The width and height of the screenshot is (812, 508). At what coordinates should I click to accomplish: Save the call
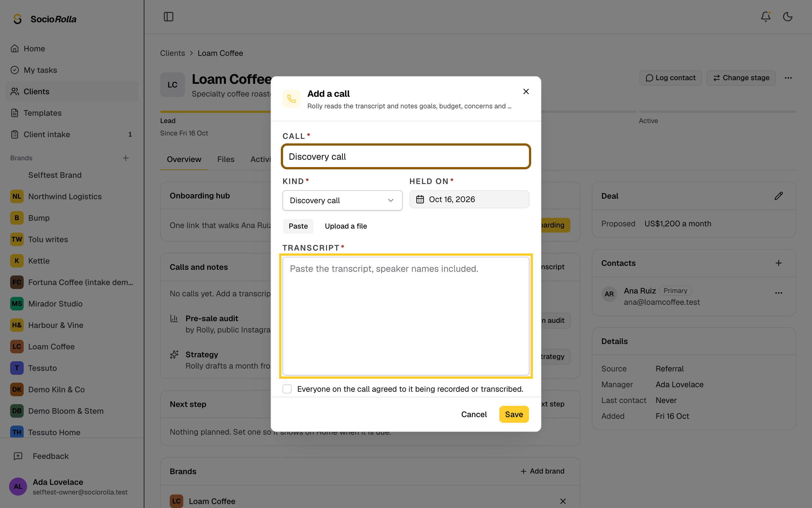point(514,414)
